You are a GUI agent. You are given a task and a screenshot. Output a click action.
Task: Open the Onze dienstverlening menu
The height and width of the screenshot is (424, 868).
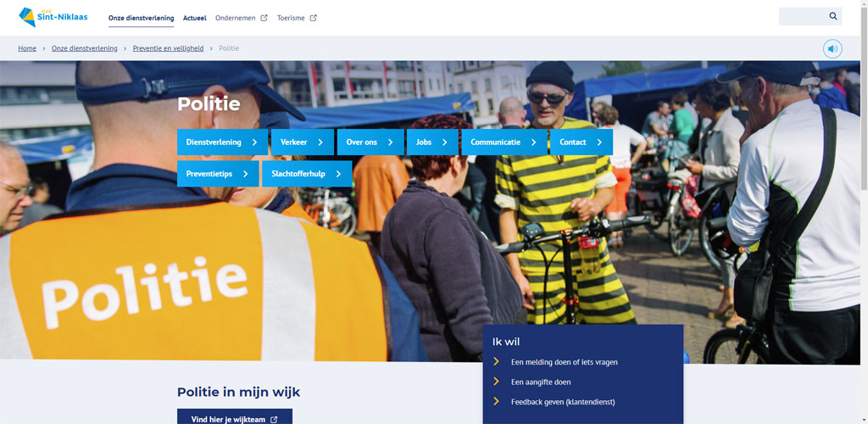tap(142, 18)
